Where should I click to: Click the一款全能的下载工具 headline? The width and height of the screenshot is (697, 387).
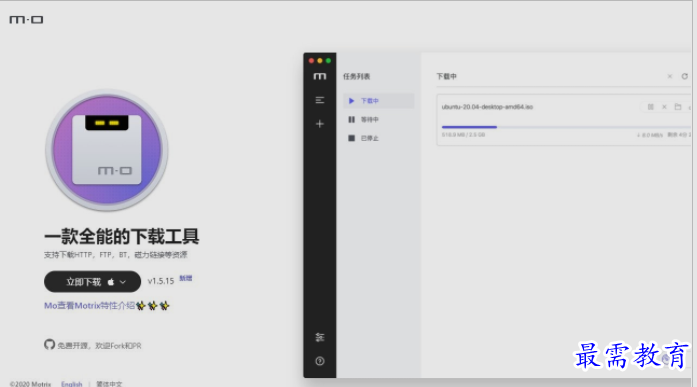click(121, 236)
